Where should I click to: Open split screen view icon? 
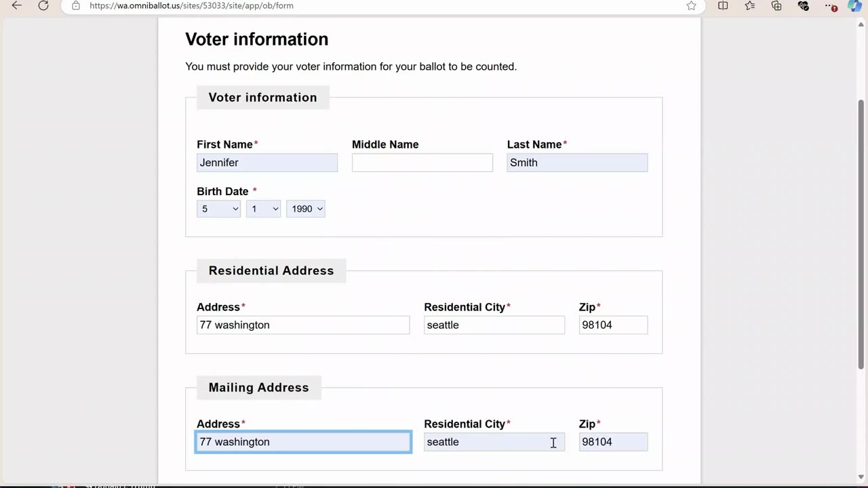[x=723, y=5]
